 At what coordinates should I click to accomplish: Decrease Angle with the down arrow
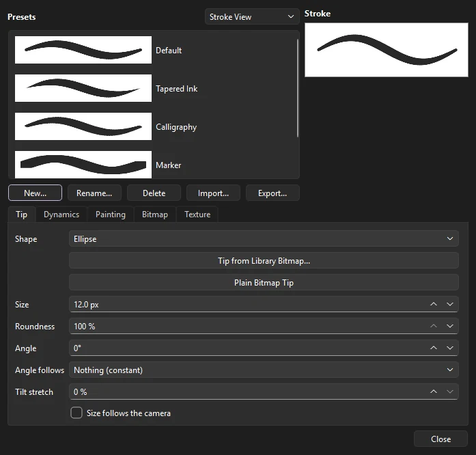point(450,348)
